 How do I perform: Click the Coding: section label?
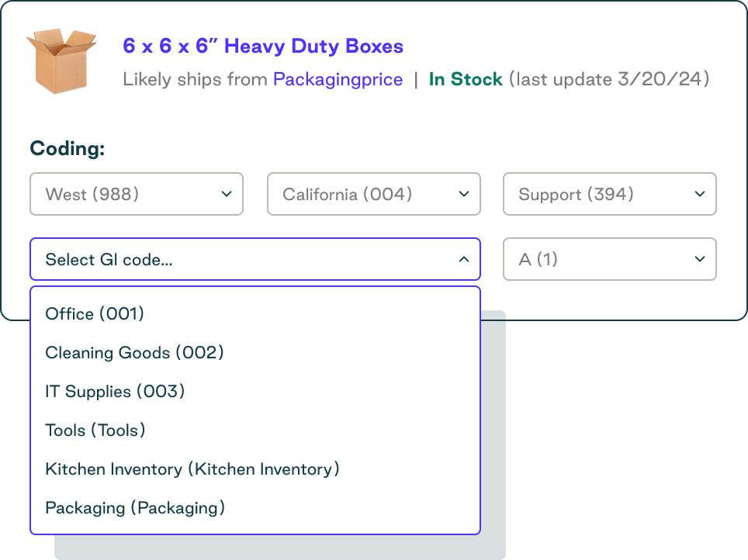coord(67,148)
